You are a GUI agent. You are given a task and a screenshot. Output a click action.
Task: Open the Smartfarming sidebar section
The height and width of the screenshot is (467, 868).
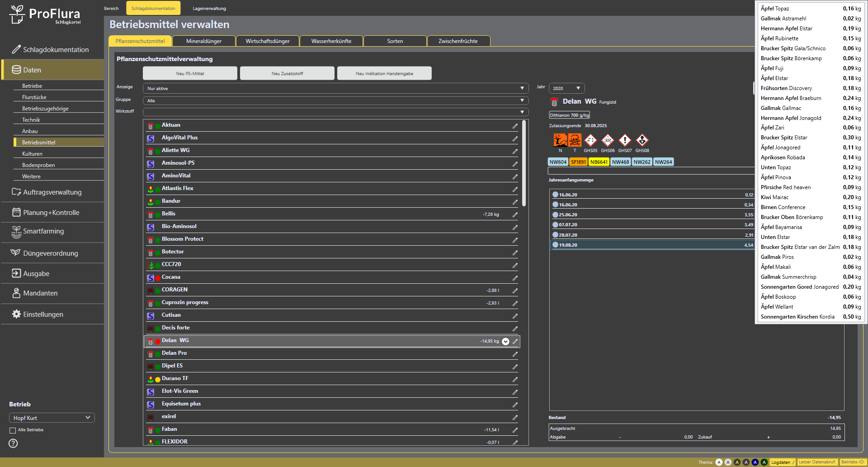pyautogui.click(x=43, y=231)
